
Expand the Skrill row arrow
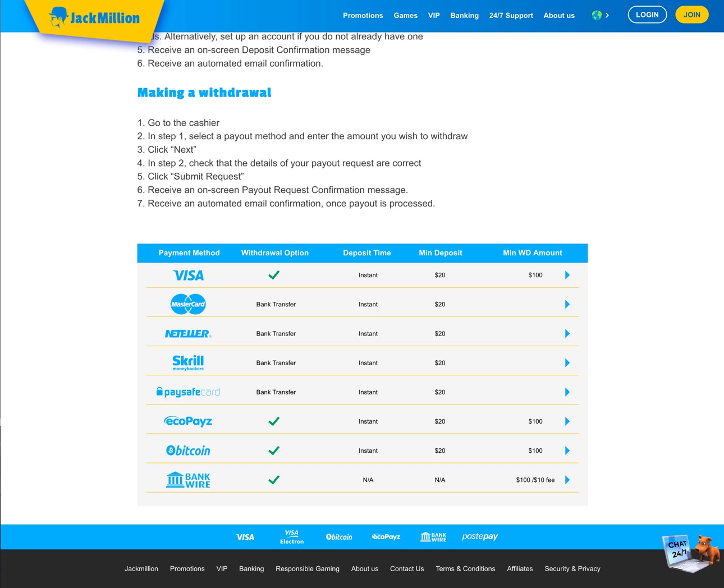pyautogui.click(x=567, y=362)
